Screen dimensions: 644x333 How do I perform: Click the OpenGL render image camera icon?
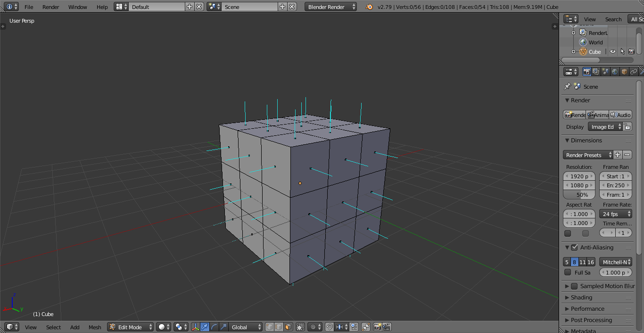(x=377, y=327)
